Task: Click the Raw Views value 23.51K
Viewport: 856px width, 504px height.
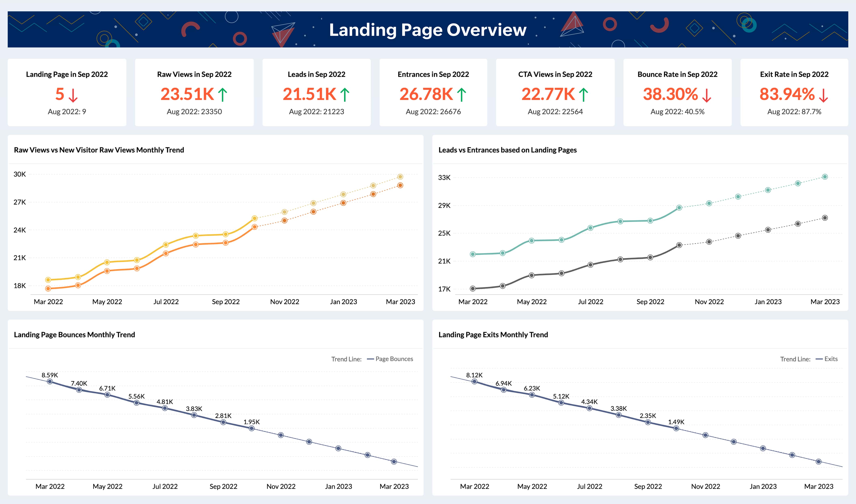Action: click(187, 94)
